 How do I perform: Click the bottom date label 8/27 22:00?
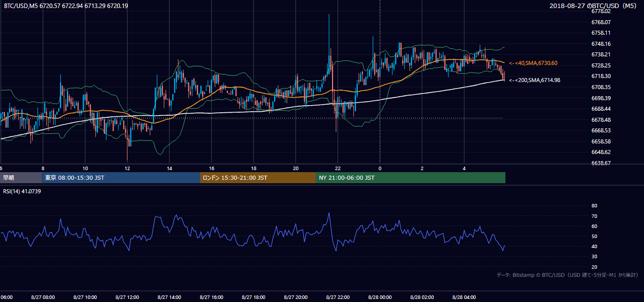[338, 297]
